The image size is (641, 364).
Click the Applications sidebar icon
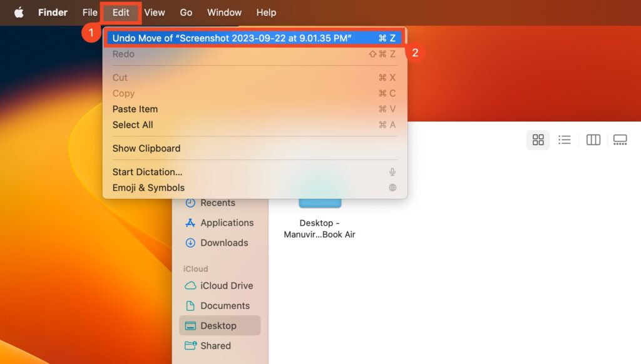tap(189, 223)
